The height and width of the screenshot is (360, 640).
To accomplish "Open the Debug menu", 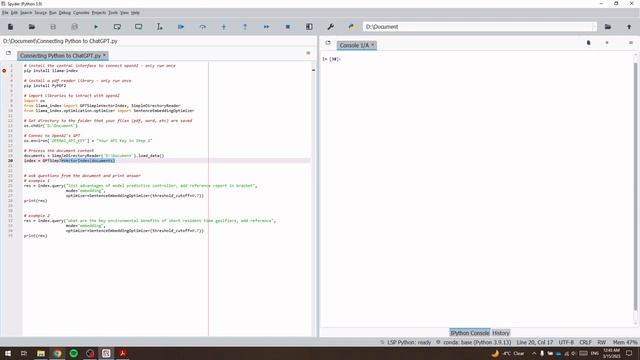I will pyautogui.click(x=64, y=13).
